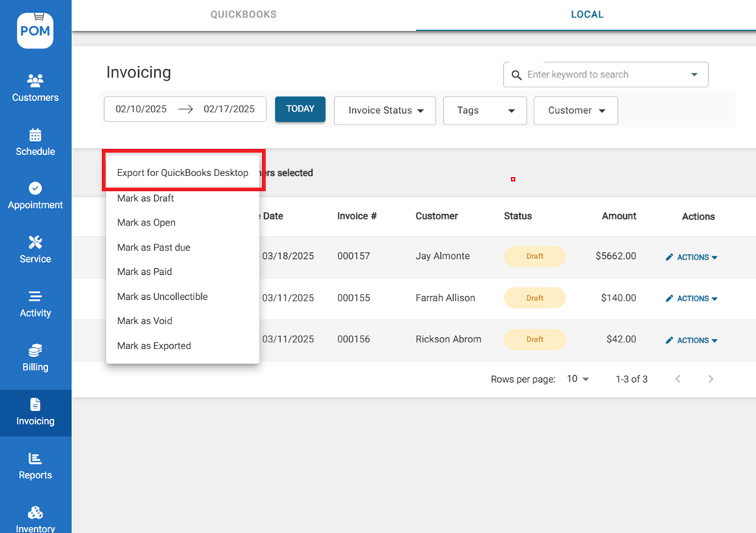Choose Mark as Paid option

pyautogui.click(x=144, y=272)
